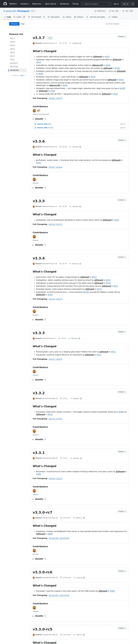The image size is (138, 644).
Task: Download Source code (zip) for v3.3.7
Action: coord(44,124)
